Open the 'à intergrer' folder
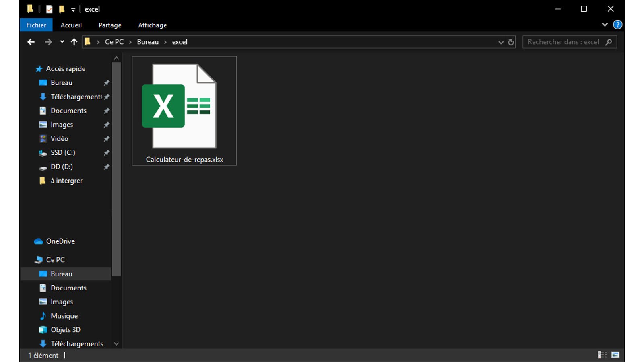 (66, 181)
